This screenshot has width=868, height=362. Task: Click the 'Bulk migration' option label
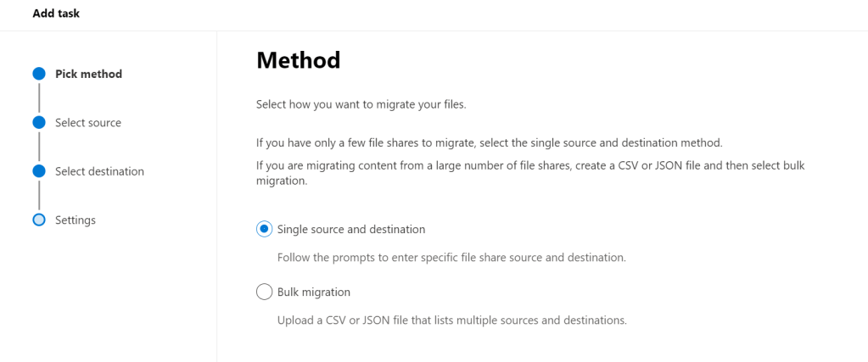coord(314,292)
